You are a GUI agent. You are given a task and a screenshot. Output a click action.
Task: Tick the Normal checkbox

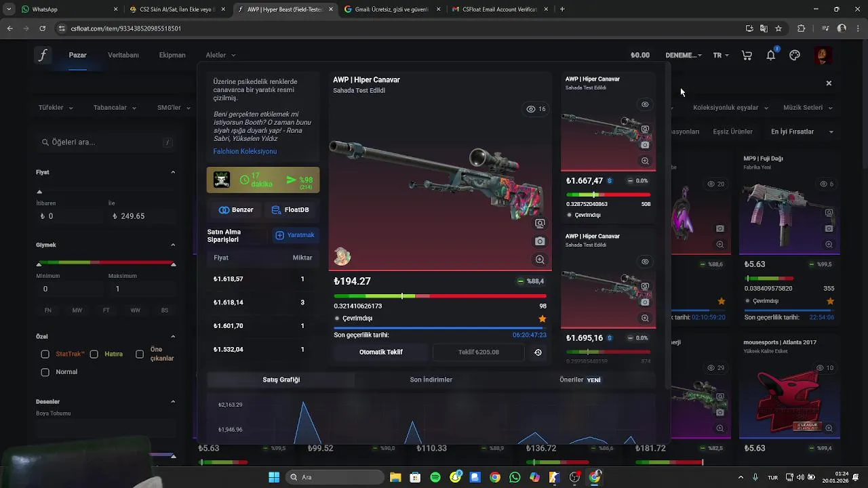(x=45, y=372)
